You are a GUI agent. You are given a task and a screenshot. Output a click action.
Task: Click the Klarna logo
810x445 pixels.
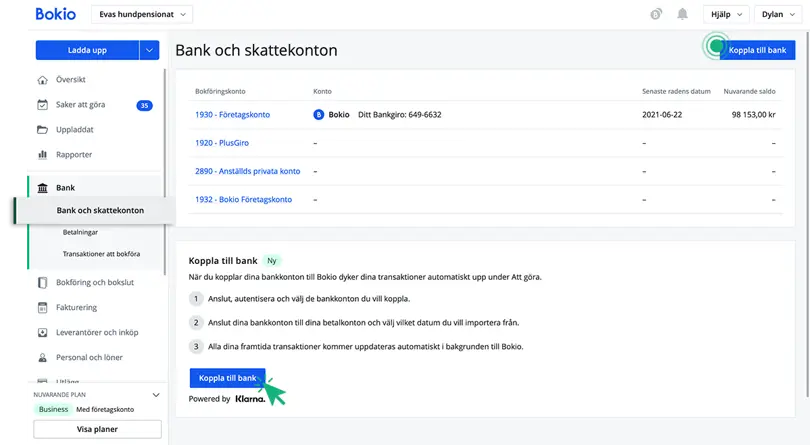tap(250, 399)
